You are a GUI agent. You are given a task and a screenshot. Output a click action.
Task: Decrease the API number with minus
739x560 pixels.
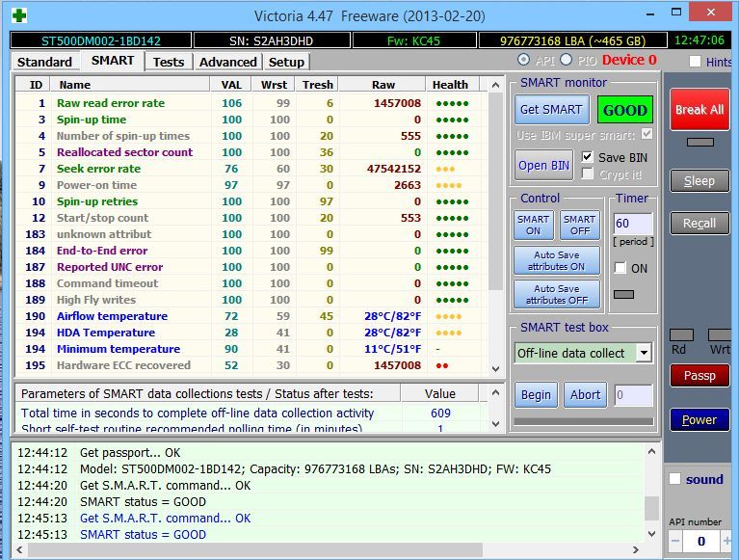(x=674, y=541)
